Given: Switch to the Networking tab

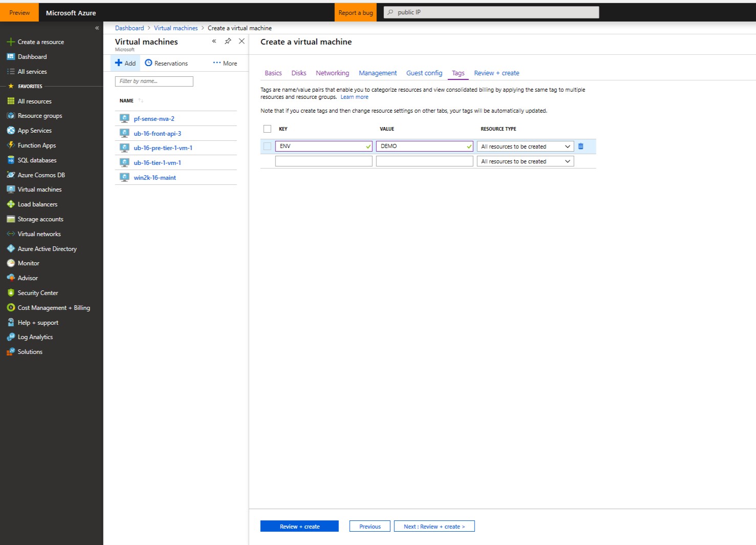Looking at the screenshot, I should click(333, 73).
